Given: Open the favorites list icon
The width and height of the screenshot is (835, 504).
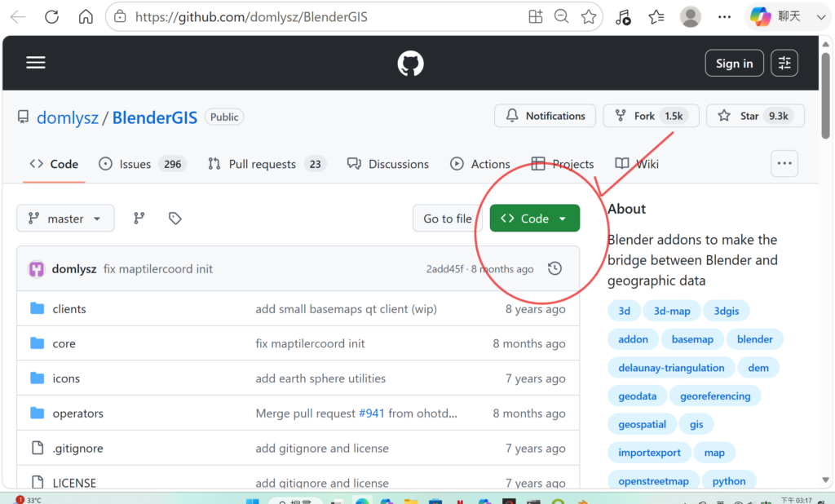Looking at the screenshot, I should pos(656,17).
